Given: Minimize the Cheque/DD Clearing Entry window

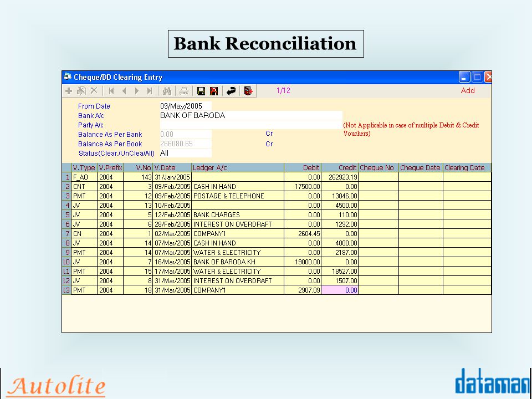Looking at the screenshot, I should pyautogui.click(x=464, y=77).
